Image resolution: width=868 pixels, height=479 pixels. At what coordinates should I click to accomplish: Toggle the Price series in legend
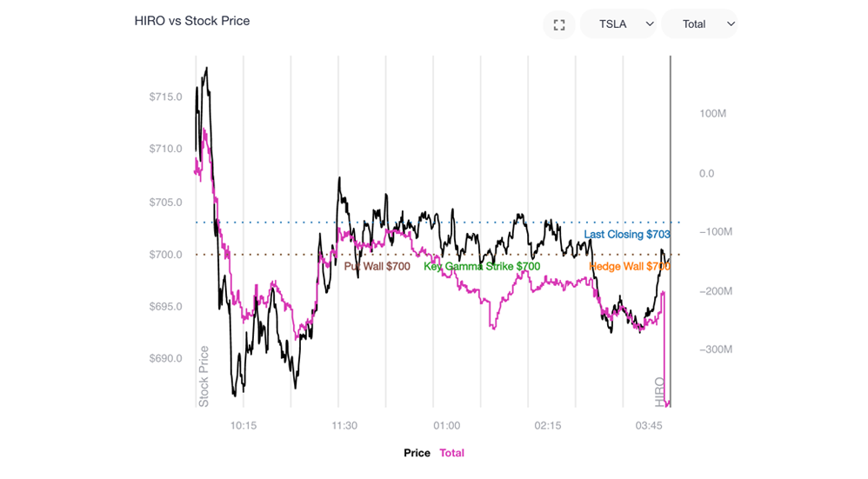click(x=417, y=453)
